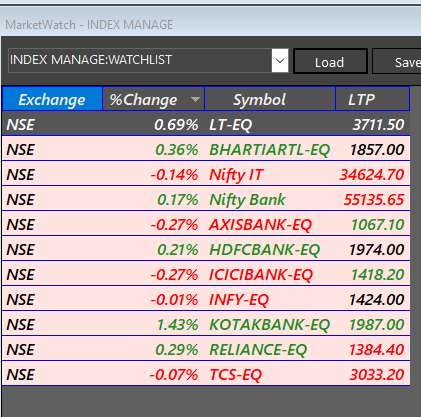This screenshot has height=417, width=421.
Task: Click the -0.27% change cell for ICICIBANK-EQ
Action: pyautogui.click(x=153, y=274)
